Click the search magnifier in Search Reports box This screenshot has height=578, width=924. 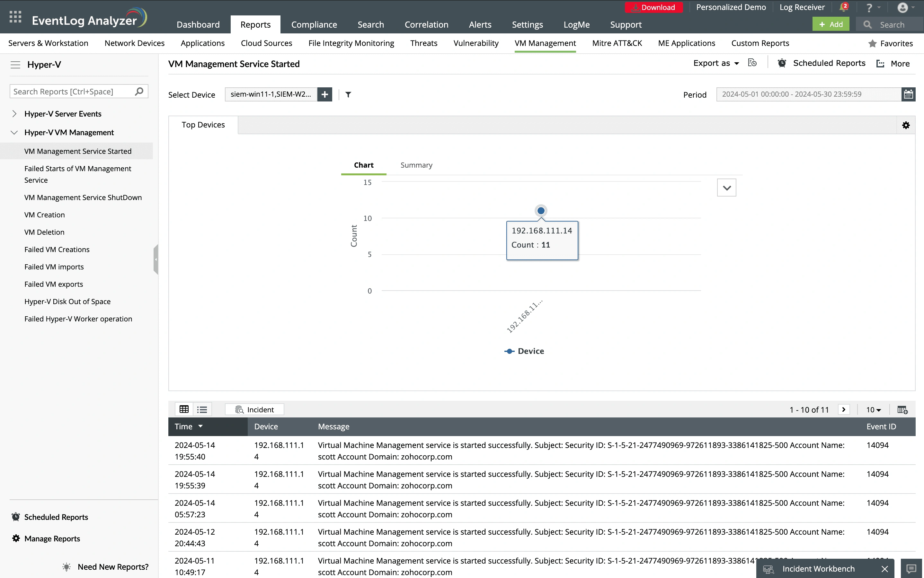pos(139,91)
